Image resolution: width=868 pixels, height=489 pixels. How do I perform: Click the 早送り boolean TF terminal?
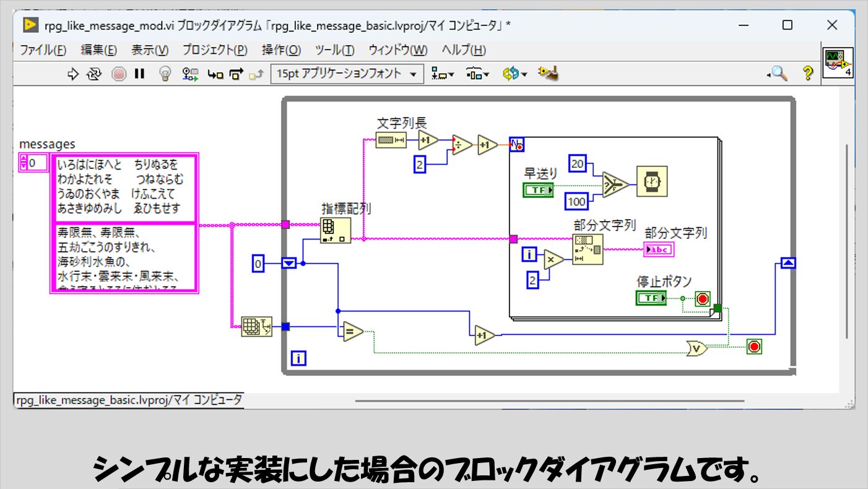(538, 190)
